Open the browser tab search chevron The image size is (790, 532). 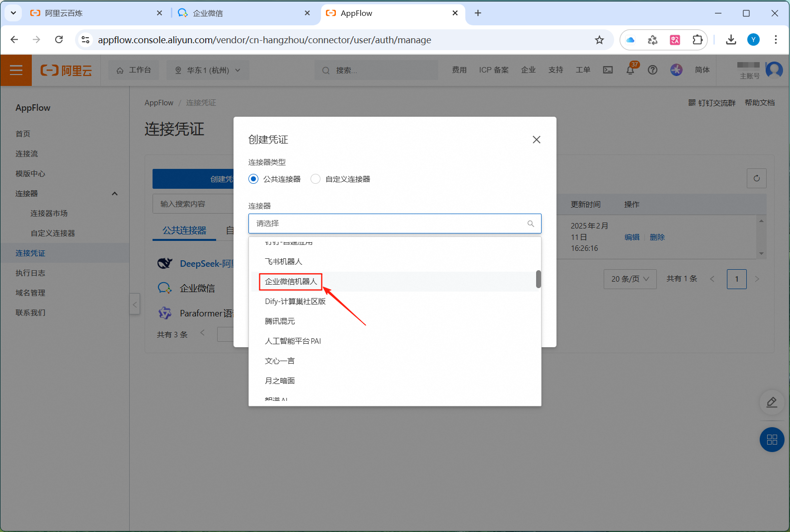click(x=13, y=13)
